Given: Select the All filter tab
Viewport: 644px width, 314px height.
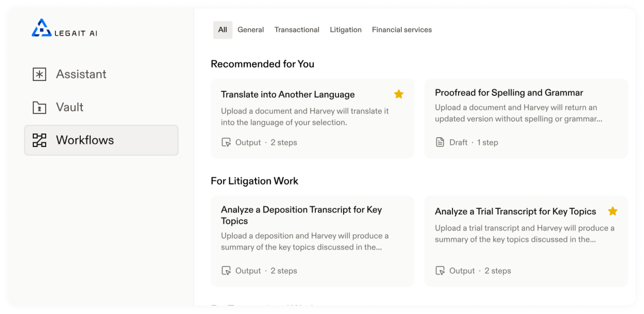Looking at the screenshot, I should coord(222,30).
